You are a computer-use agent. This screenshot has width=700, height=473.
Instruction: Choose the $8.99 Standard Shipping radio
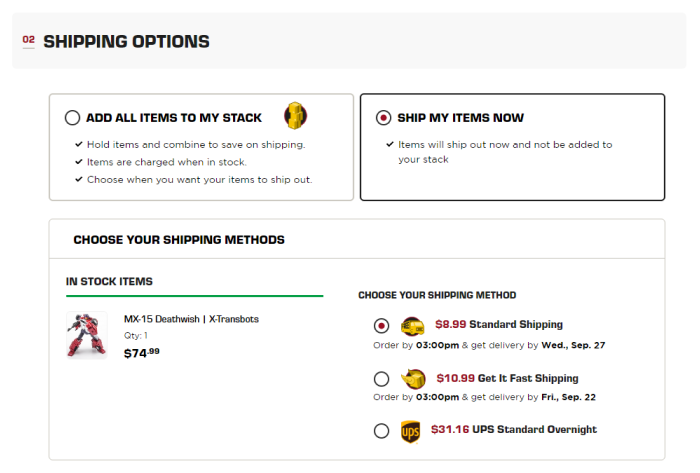pos(381,325)
